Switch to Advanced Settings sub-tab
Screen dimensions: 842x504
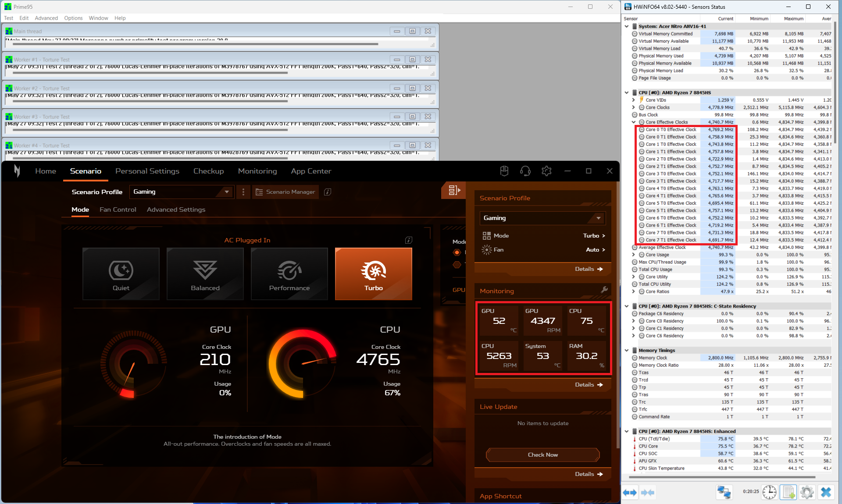point(176,209)
